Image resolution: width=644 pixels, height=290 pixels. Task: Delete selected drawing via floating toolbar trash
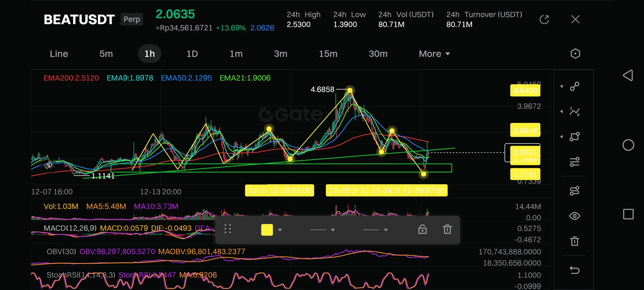pyautogui.click(x=447, y=229)
